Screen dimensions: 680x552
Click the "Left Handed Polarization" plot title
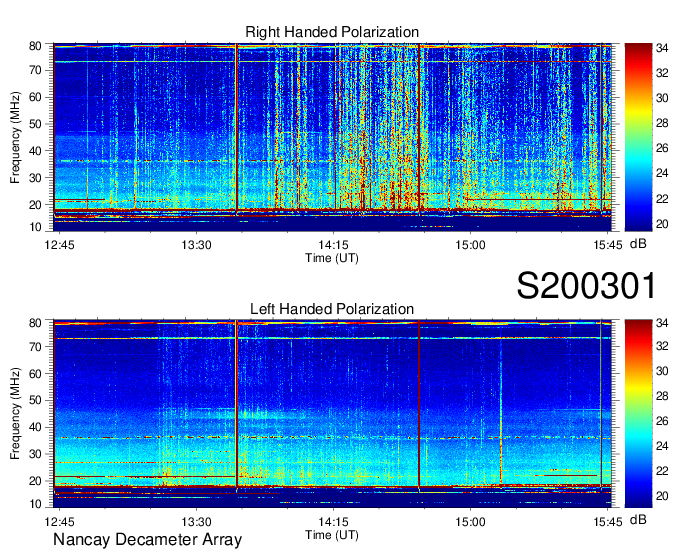332,309
